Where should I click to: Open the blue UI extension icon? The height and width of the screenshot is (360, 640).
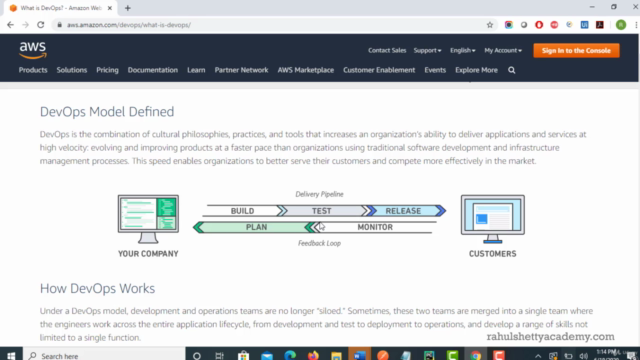tap(584, 25)
